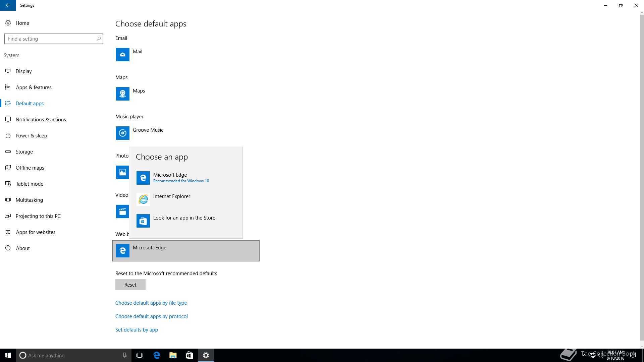The height and width of the screenshot is (362, 644).
Task: Click the search magnifier icon in settings search
Action: coord(99,39)
